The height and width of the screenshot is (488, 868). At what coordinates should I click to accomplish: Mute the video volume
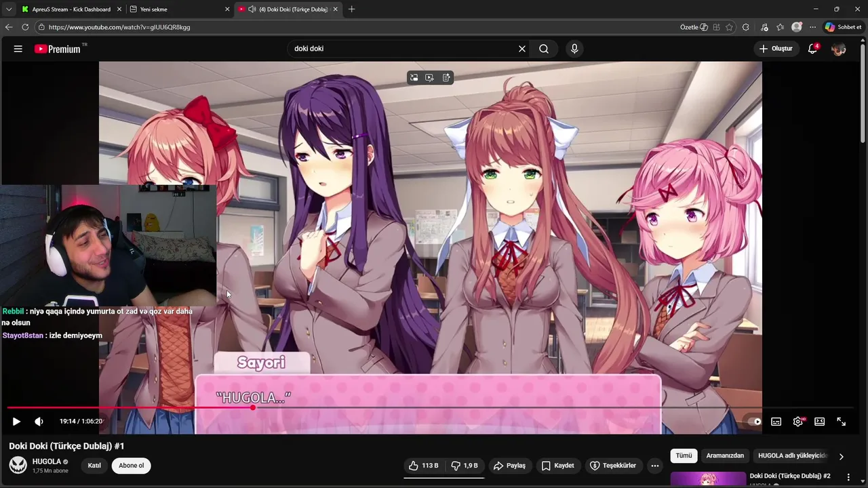(39, 422)
